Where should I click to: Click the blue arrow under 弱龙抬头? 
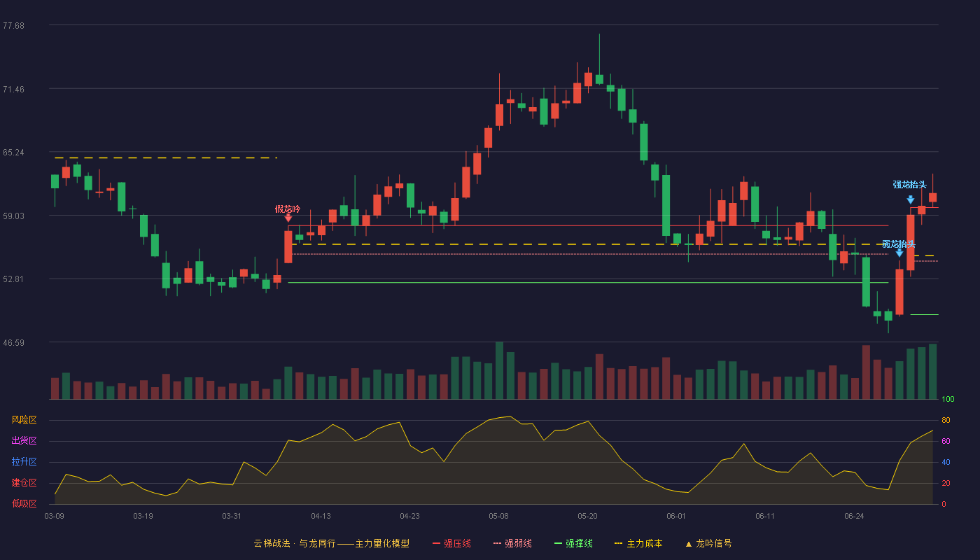pos(899,253)
